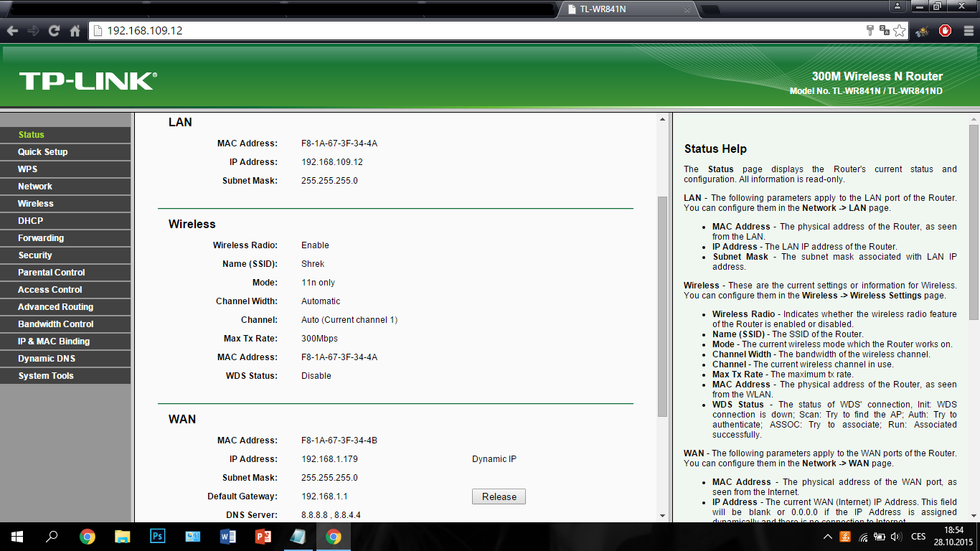The height and width of the screenshot is (551, 980).
Task: Open the Forwarding menu
Action: [x=65, y=238]
